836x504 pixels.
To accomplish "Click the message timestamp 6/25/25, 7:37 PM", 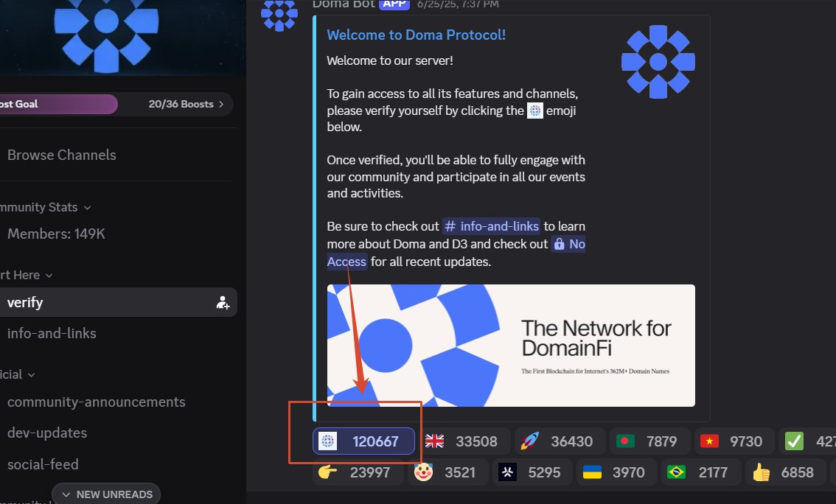I will click(458, 4).
